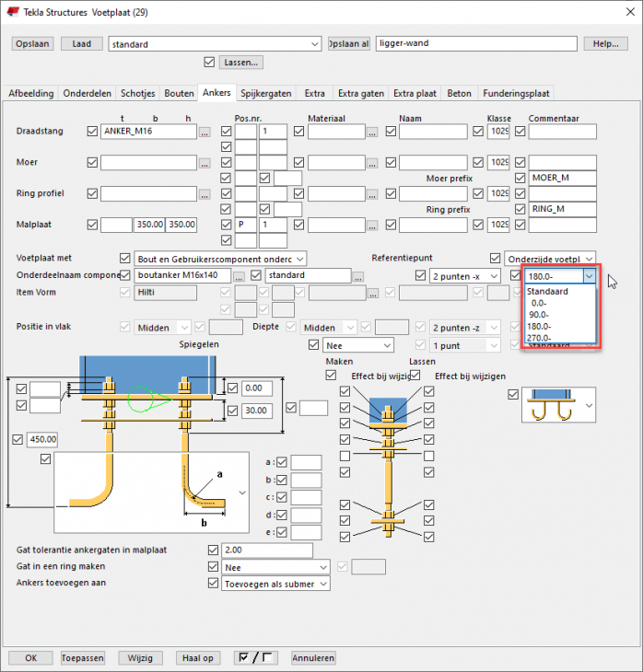Toggle the checkbox before the 450.00 field

(x=18, y=440)
